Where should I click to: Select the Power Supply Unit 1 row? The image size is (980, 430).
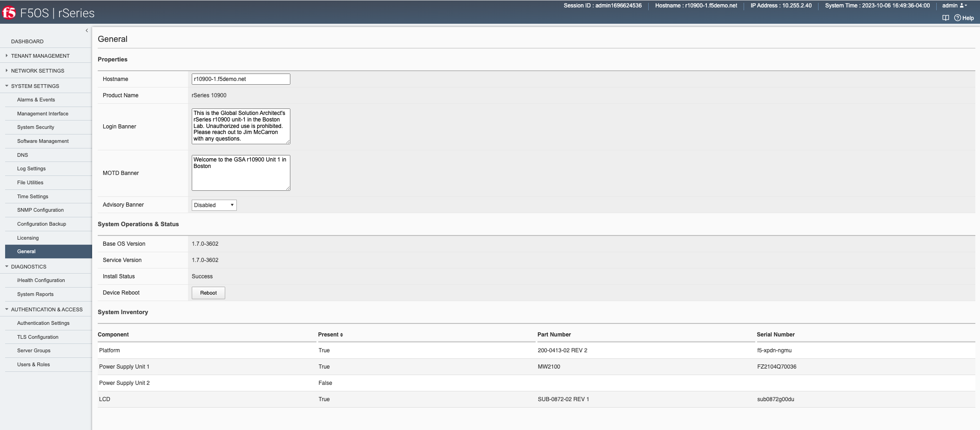click(536, 367)
